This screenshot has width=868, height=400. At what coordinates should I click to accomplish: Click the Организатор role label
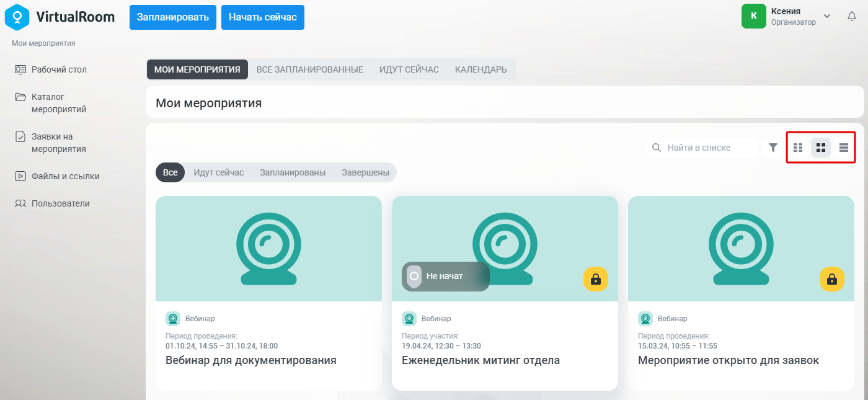tap(794, 22)
